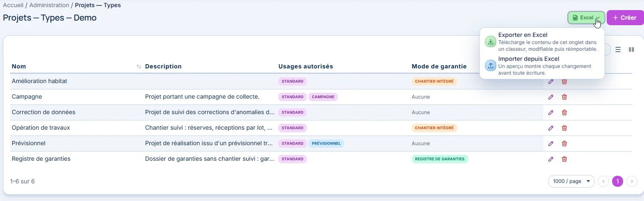644x201 pixels.
Task: Select the Amélioration habitat name cell
Action: point(39,81)
